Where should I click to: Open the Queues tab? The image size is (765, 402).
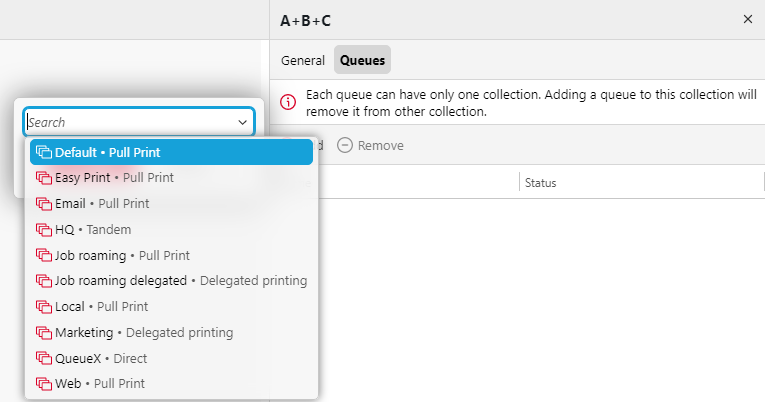362,60
